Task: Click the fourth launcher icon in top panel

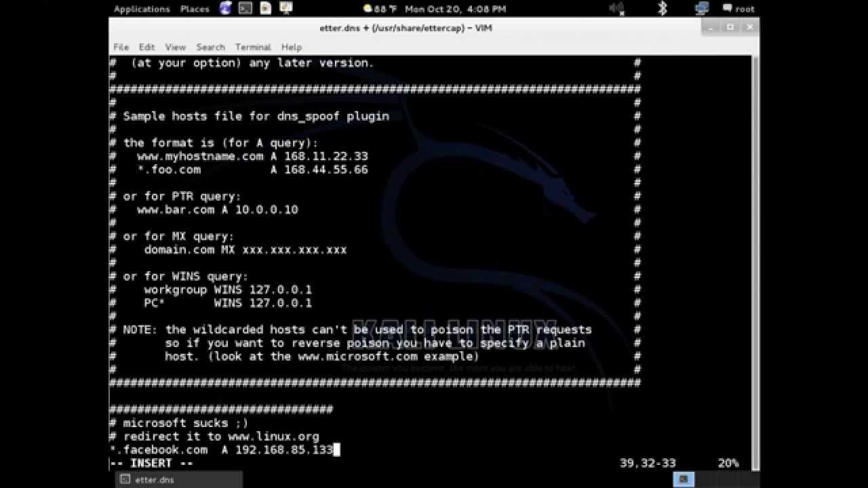Action: coord(286,8)
